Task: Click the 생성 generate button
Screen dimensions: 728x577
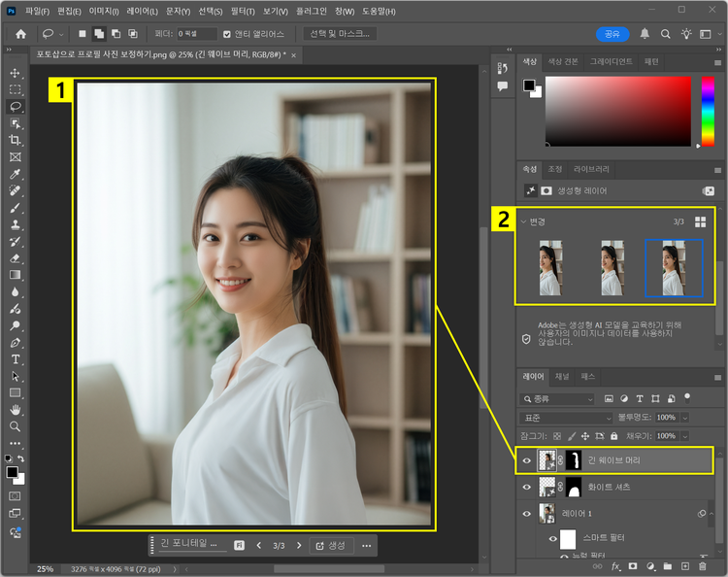Action: (x=330, y=546)
